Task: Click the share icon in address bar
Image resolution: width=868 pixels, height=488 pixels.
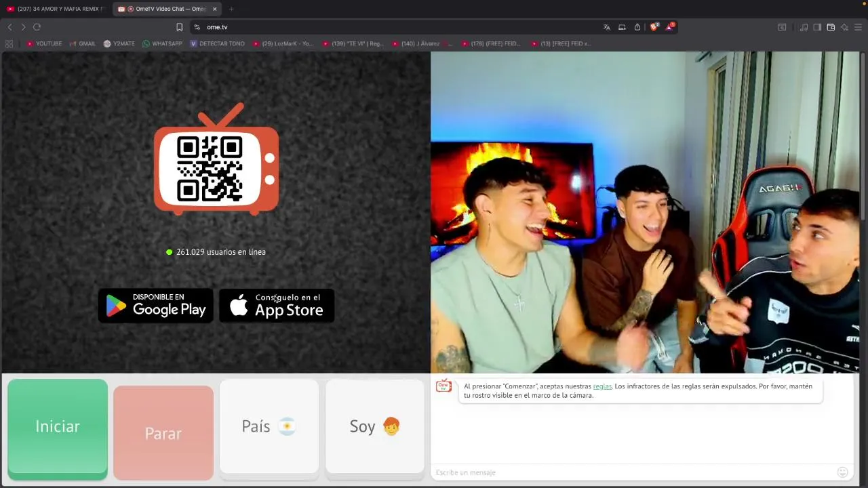Action: click(x=637, y=27)
